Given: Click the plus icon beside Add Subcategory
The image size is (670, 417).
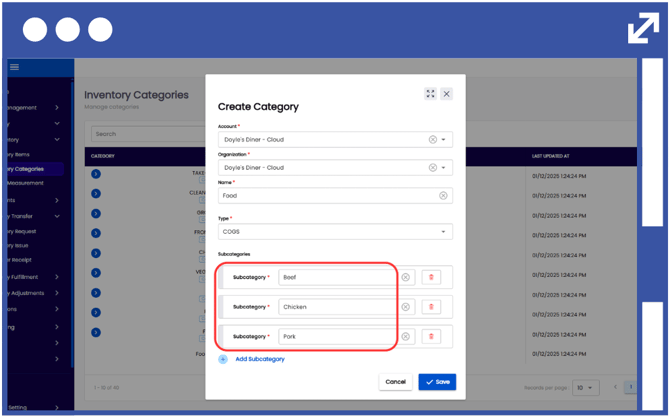Looking at the screenshot, I should 223,359.
